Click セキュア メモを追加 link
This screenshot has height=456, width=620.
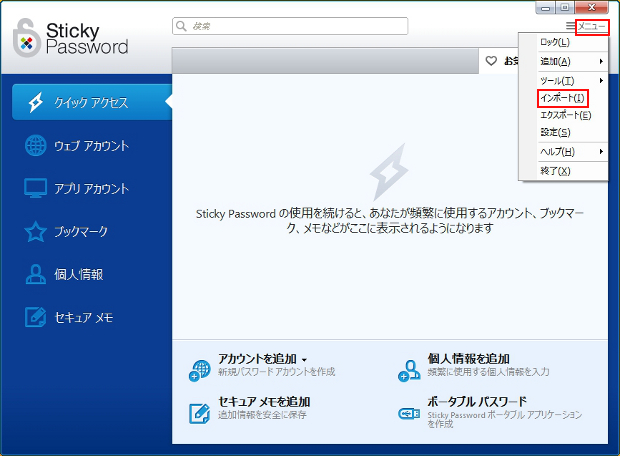(264, 402)
